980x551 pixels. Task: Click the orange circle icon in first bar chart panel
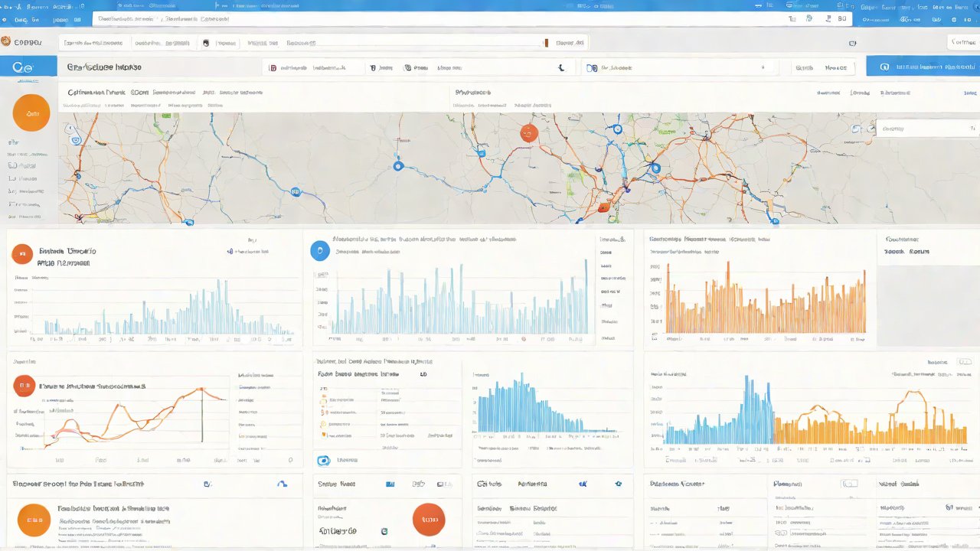point(22,254)
